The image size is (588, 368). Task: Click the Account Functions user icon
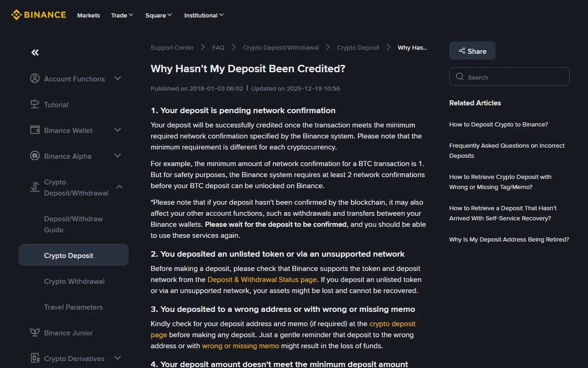[35, 79]
